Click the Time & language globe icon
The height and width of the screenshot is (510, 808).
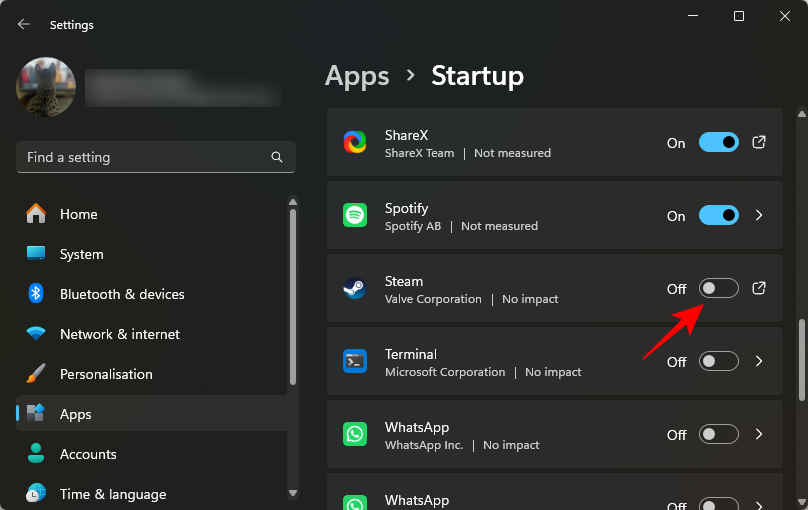(x=36, y=493)
